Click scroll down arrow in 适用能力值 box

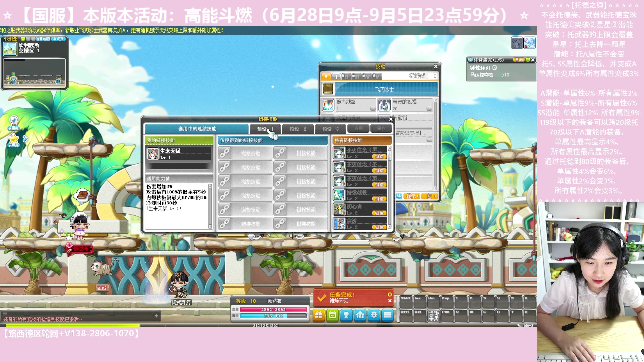point(210,227)
